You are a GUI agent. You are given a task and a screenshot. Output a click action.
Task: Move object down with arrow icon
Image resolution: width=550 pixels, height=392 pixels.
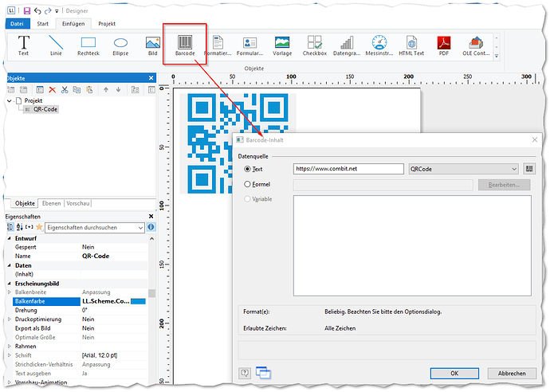pos(118,90)
